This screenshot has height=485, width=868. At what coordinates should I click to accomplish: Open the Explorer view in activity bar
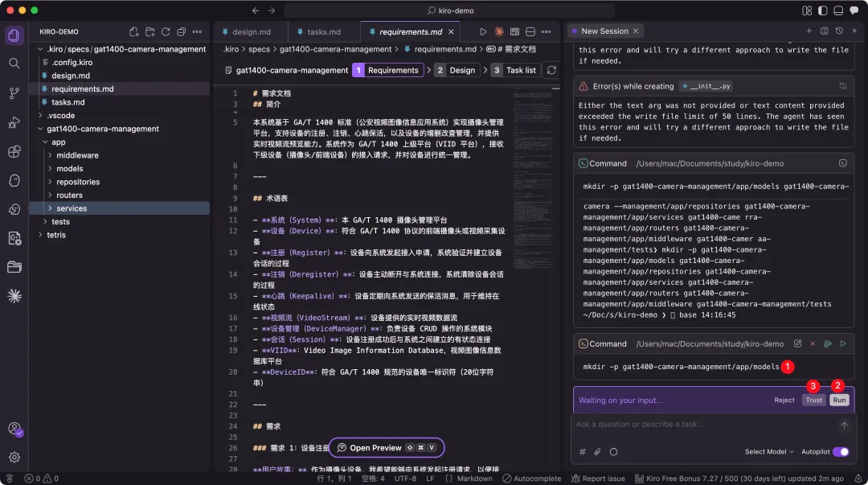(14, 35)
